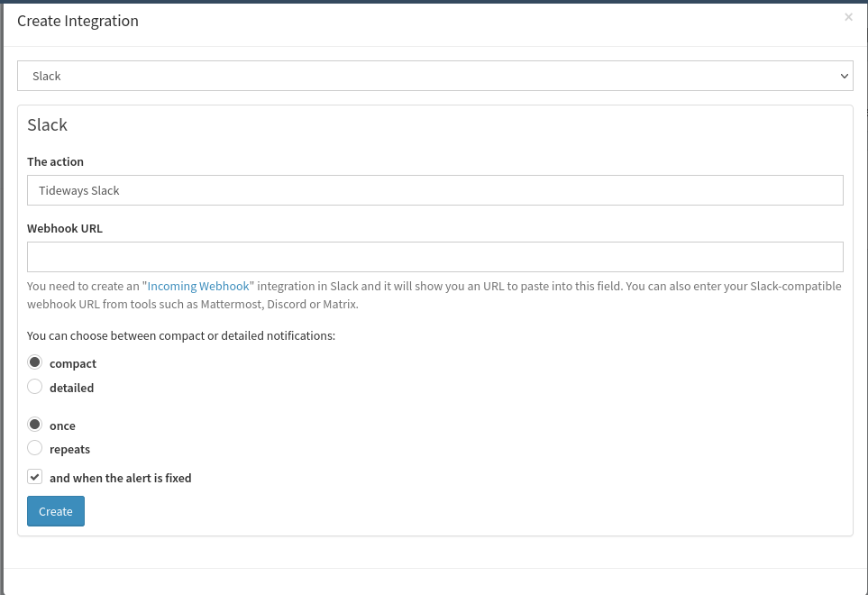The height and width of the screenshot is (595, 868).
Task: Open the Incoming Webhook link
Action: pos(198,286)
